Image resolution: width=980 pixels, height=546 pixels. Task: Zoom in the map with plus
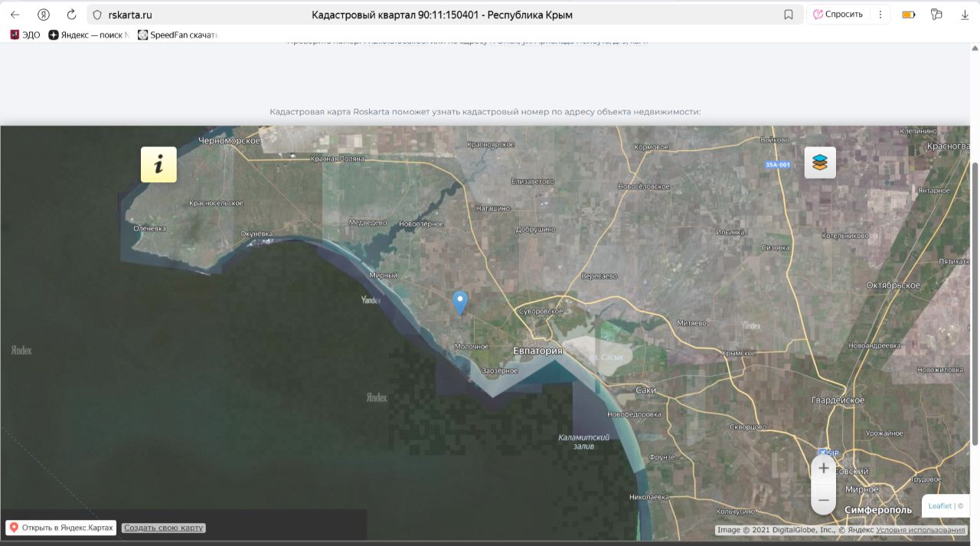(x=823, y=468)
